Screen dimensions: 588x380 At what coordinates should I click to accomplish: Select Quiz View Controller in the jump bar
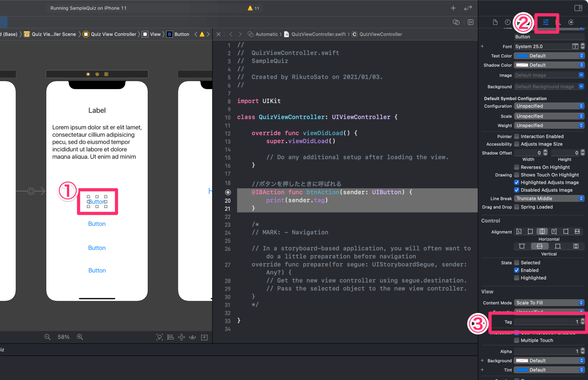pos(113,34)
